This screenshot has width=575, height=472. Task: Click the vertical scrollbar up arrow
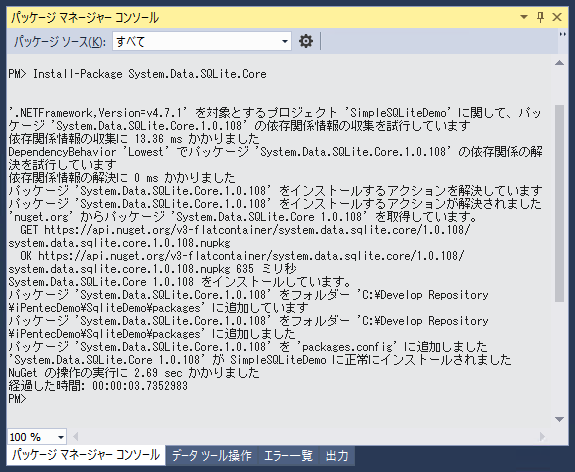click(x=559, y=63)
